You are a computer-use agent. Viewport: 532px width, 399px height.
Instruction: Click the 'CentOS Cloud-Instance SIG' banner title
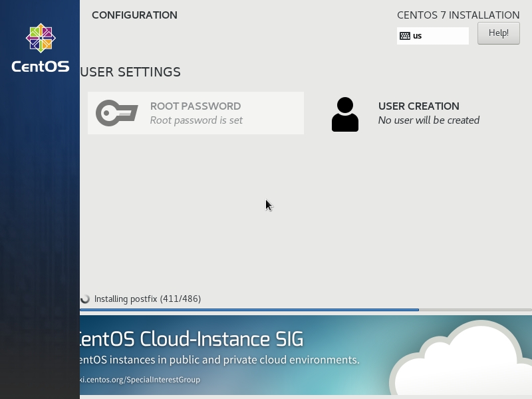pyautogui.click(x=191, y=340)
